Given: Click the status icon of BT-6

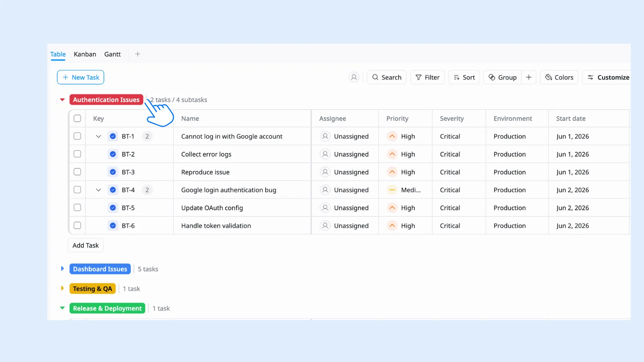Looking at the screenshot, I should [113, 225].
